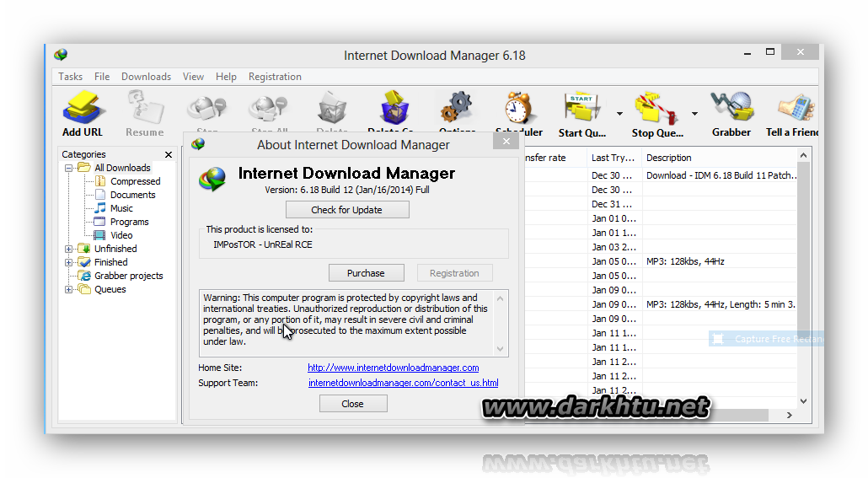868x478 pixels.
Task: Open Options via the gears icon
Action: click(457, 107)
